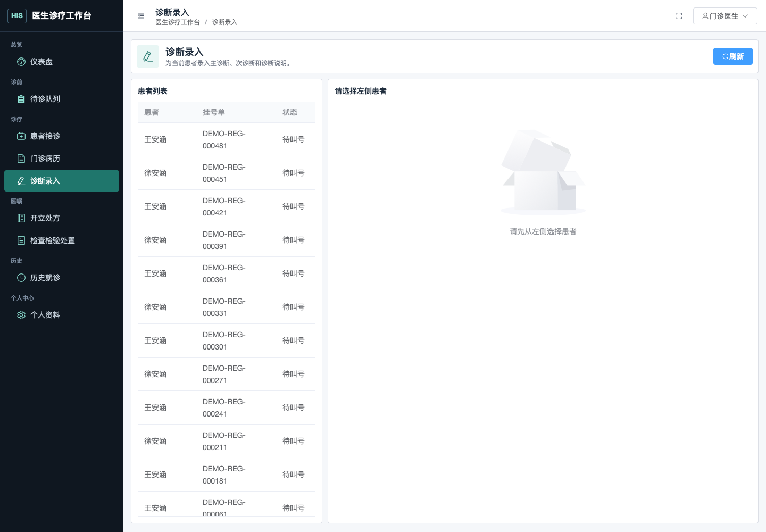Screen dimensions: 766x532
Task: Select patient row DEMO-REG-000421
Action: point(227,206)
